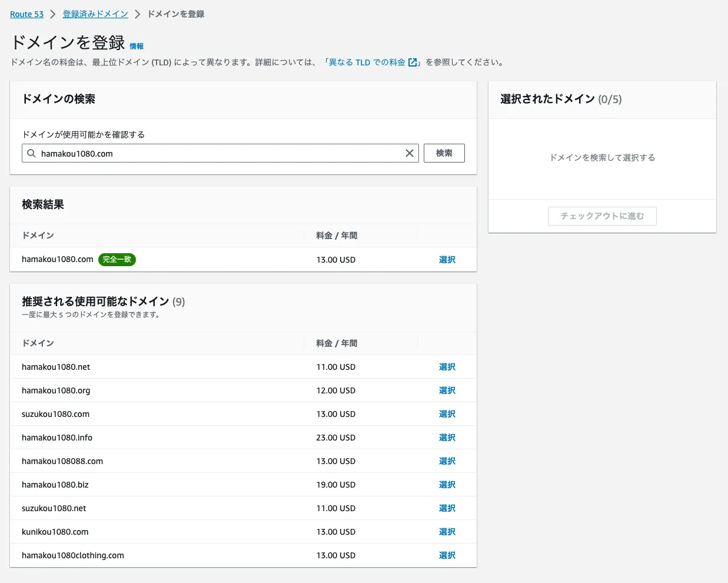
Task: Select hamakou1080clothing.com domain
Action: pyautogui.click(x=447, y=555)
